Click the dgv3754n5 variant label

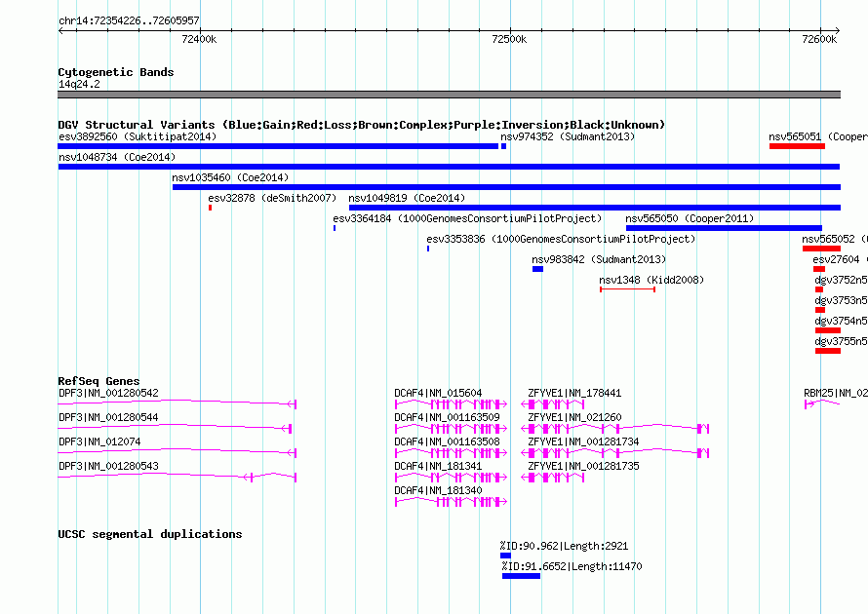click(x=841, y=321)
